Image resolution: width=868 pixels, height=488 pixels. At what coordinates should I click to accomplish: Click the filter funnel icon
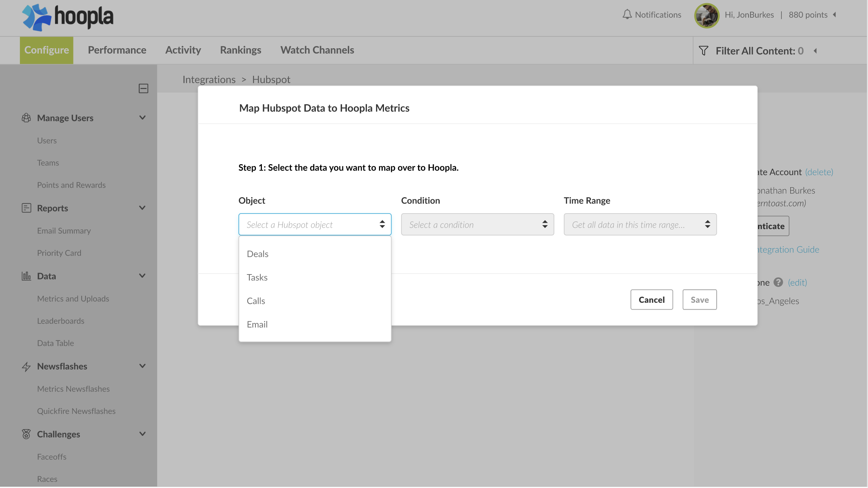703,51
